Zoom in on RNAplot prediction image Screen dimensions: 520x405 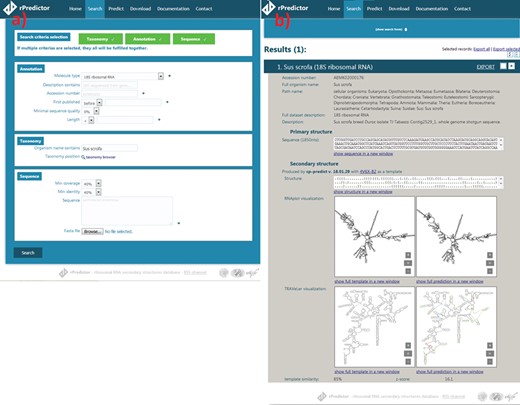tap(490, 255)
